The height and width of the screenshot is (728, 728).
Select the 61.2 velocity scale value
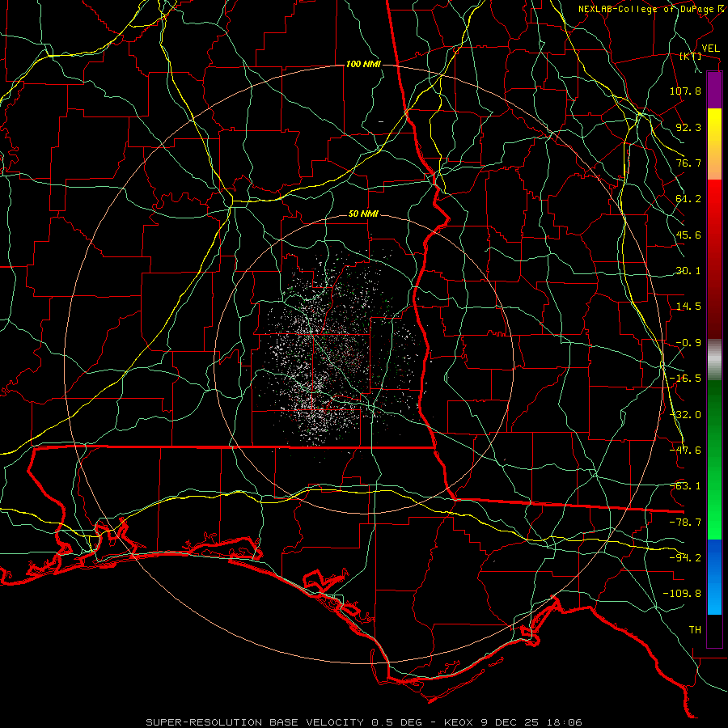click(x=688, y=199)
